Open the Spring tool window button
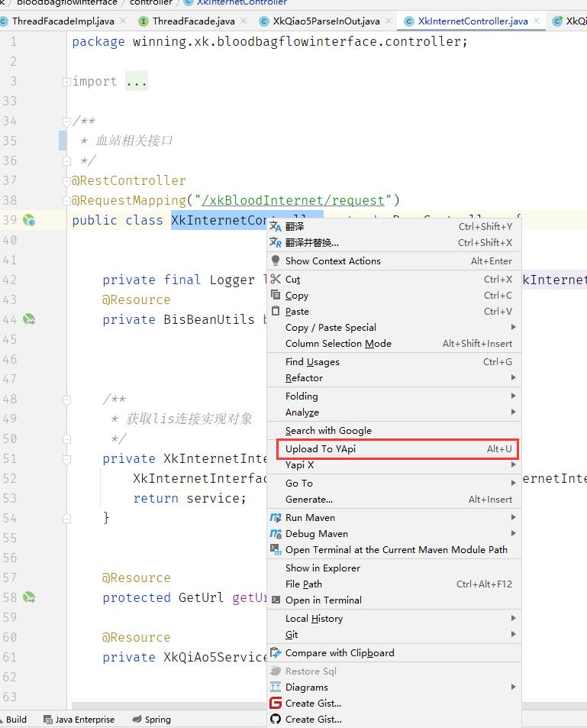 click(x=152, y=719)
